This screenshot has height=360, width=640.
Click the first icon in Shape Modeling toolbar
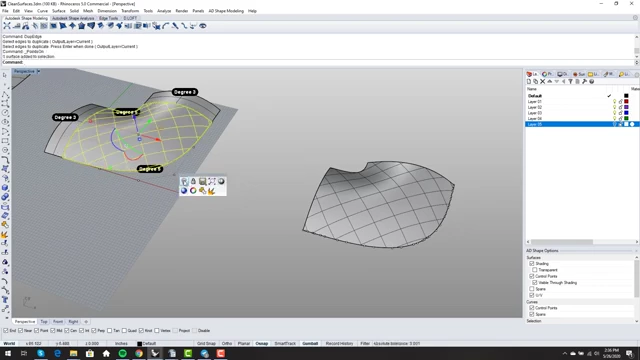click(7, 26)
